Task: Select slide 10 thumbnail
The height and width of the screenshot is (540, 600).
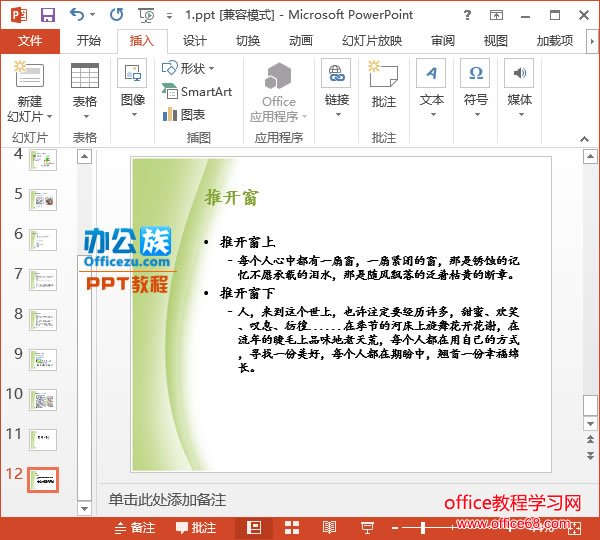Action: tap(43, 400)
